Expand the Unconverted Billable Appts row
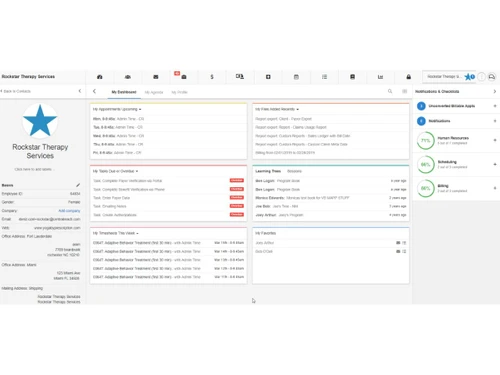500x375 pixels. click(x=495, y=106)
